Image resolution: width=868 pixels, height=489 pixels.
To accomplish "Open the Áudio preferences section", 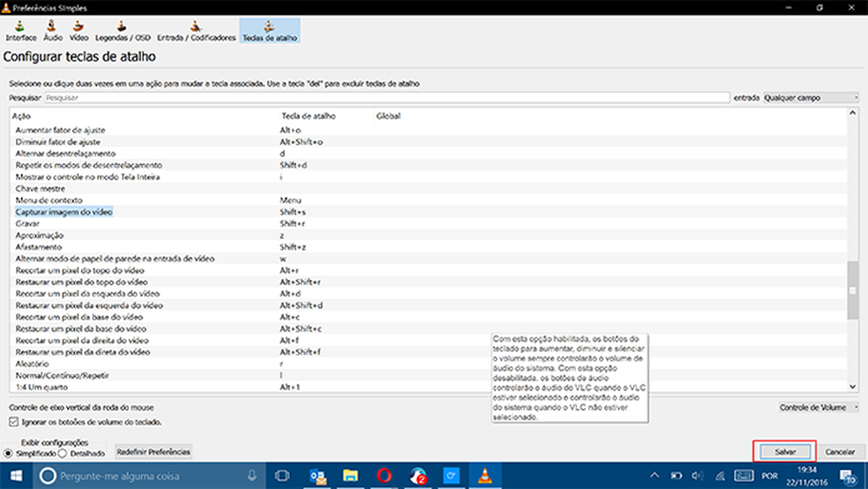I will pyautogui.click(x=52, y=32).
